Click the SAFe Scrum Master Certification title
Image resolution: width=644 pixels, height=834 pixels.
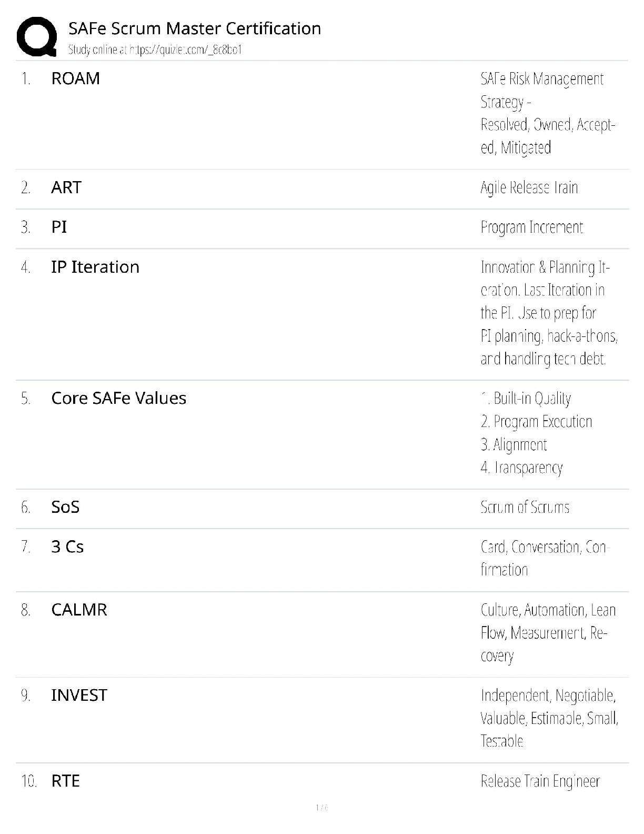[195, 28]
